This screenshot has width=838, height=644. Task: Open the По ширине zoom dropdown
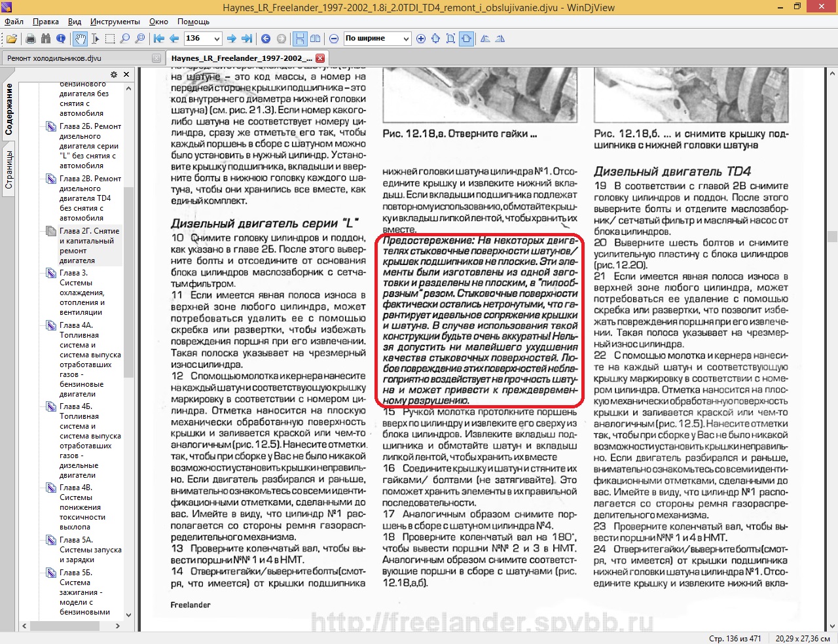pos(406,39)
